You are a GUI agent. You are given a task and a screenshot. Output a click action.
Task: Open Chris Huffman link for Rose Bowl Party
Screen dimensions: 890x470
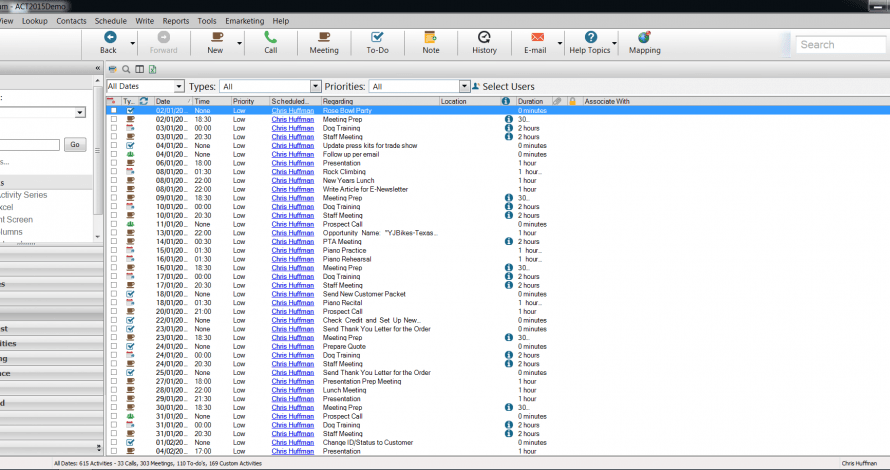click(292, 111)
